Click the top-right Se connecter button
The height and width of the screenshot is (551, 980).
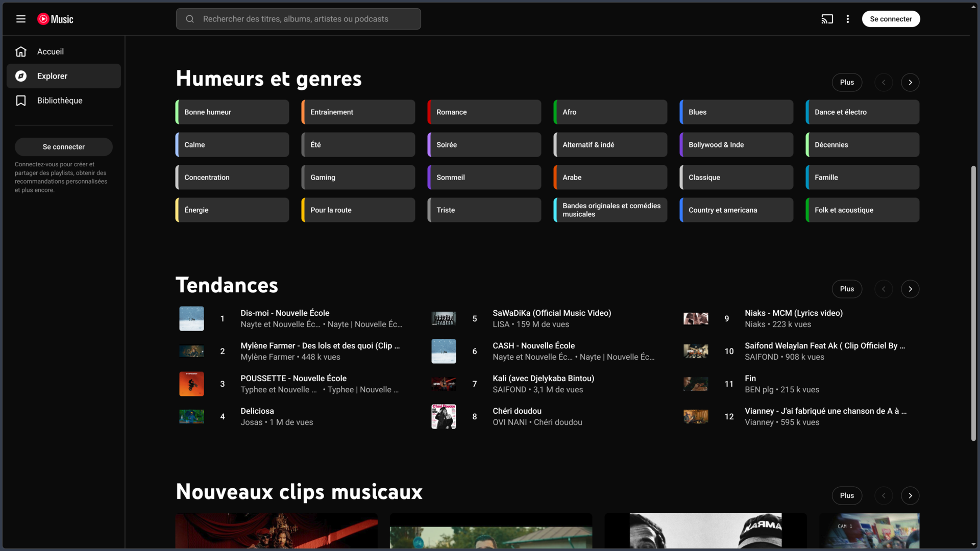point(891,19)
